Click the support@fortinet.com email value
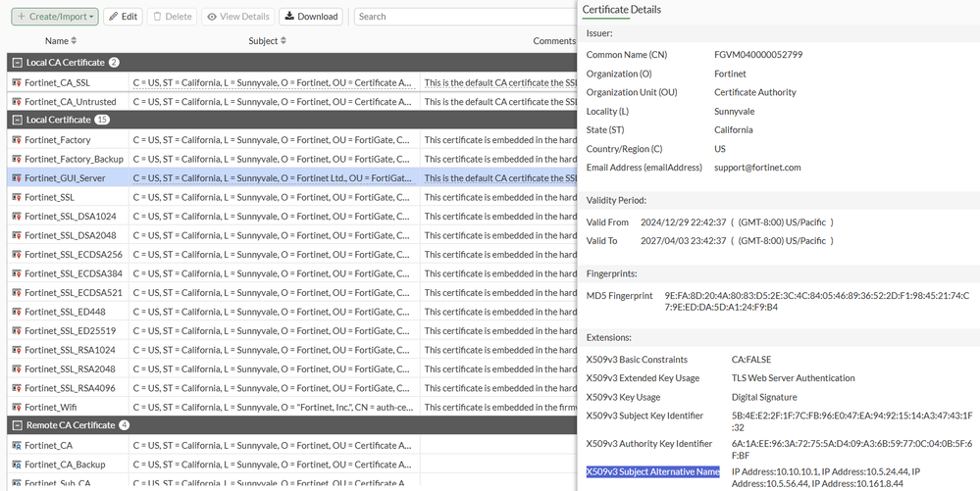This screenshot has width=980, height=491. [x=757, y=168]
